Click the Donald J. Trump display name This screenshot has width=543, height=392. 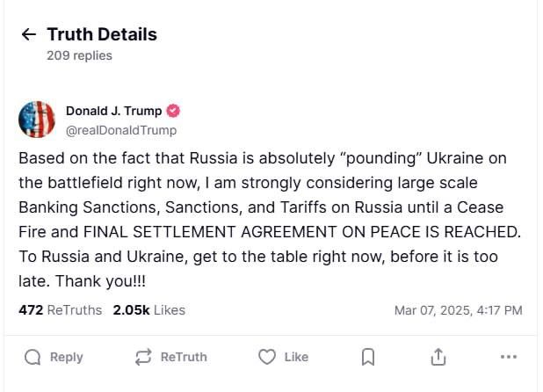113,111
